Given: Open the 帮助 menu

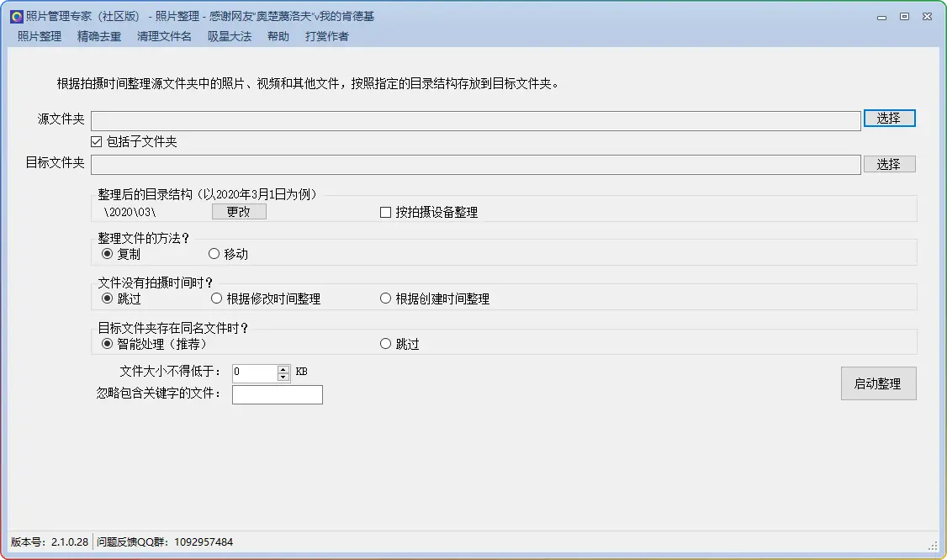Looking at the screenshot, I should tap(278, 36).
